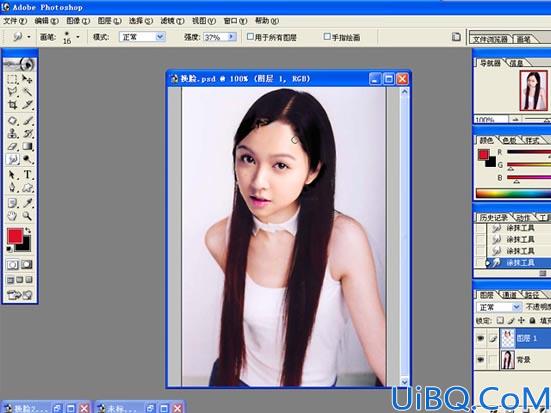Open the 强度 37% slider arrow
Viewport: 551px width, 413px height.
pyautogui.click(x=232, y=37)
